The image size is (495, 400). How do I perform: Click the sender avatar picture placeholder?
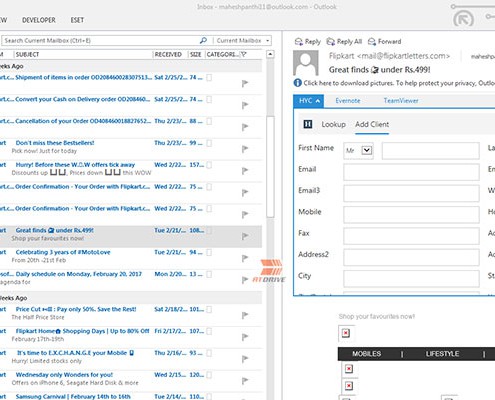pyautogui.click(x=306, y=63)
